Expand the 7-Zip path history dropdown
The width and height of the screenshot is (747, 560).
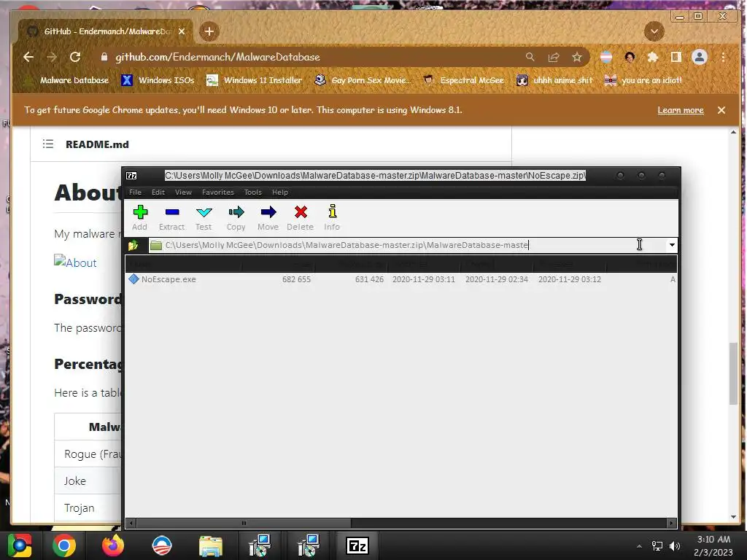[x=672, y=245]
